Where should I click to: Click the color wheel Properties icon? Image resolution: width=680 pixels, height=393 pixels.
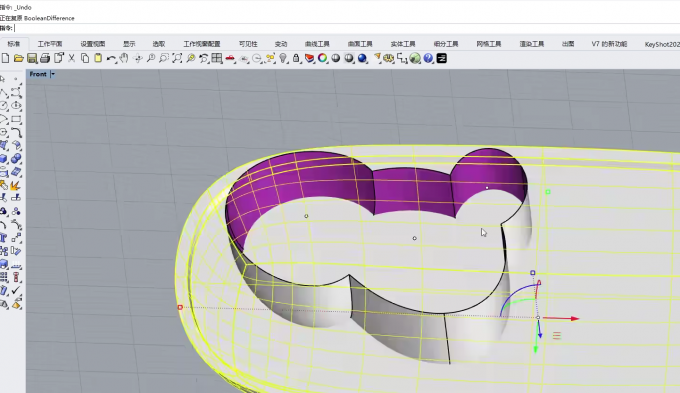point(323,58)
